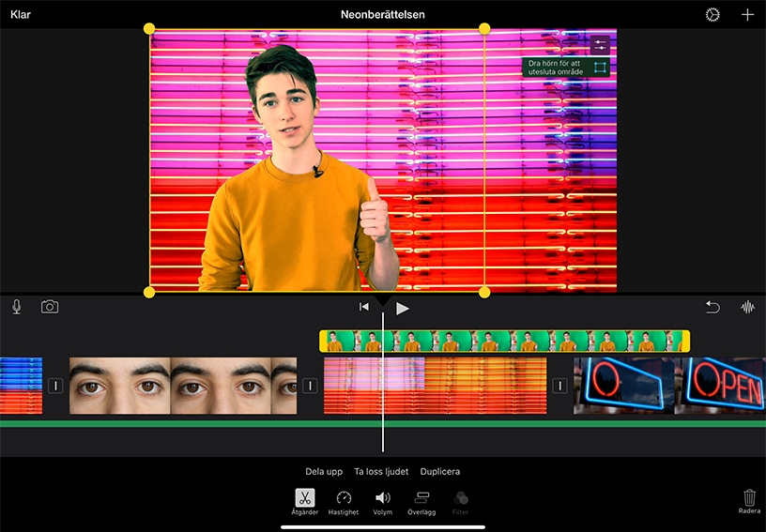This screenshot has height=532, width=766.
Task: Tap Ta loss ljudet to detach audio
Action: point(381,471)
